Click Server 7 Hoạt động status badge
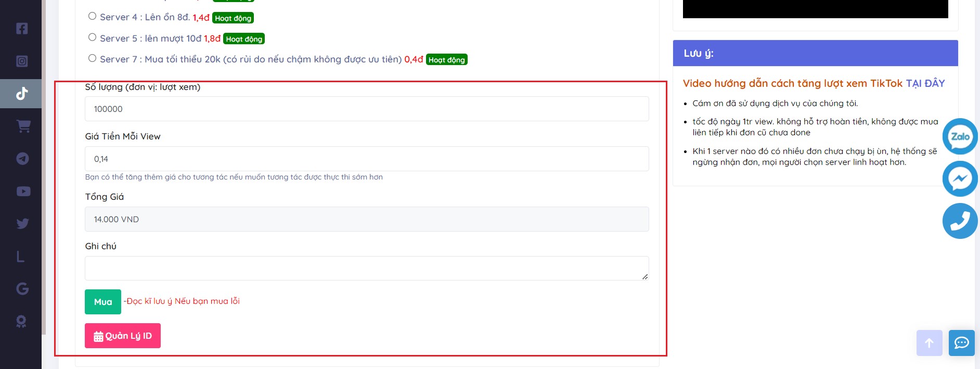980x369 pixels. pyautogui.click(x=447, y=60)
